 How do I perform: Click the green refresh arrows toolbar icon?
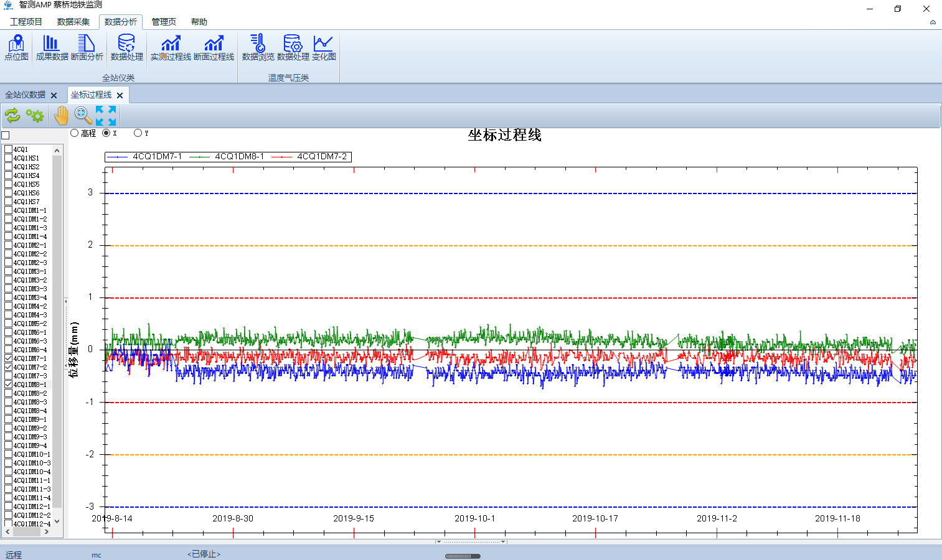click(x=12, y=115)
